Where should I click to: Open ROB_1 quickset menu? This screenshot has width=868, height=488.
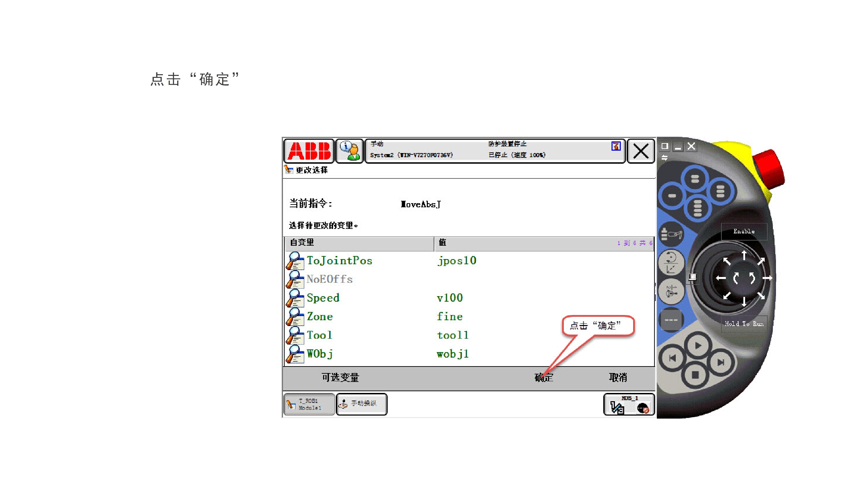(629, 405)
